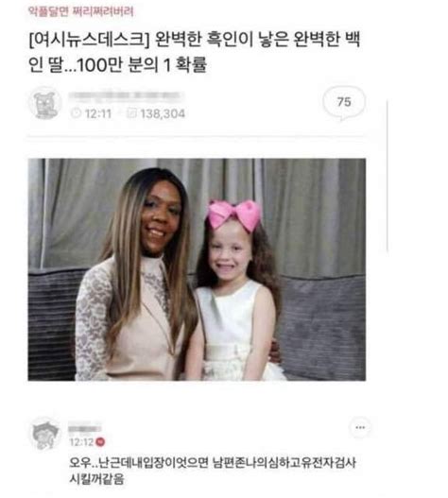Click the 100만 분의 1 확률 title line
The image size is (448, 498).
tap(142, 65)
